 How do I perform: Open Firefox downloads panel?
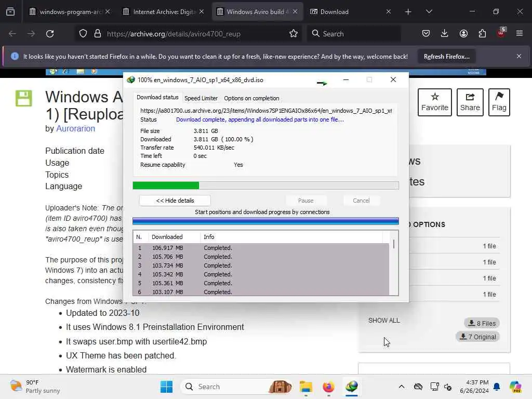[x=445, y=34]
